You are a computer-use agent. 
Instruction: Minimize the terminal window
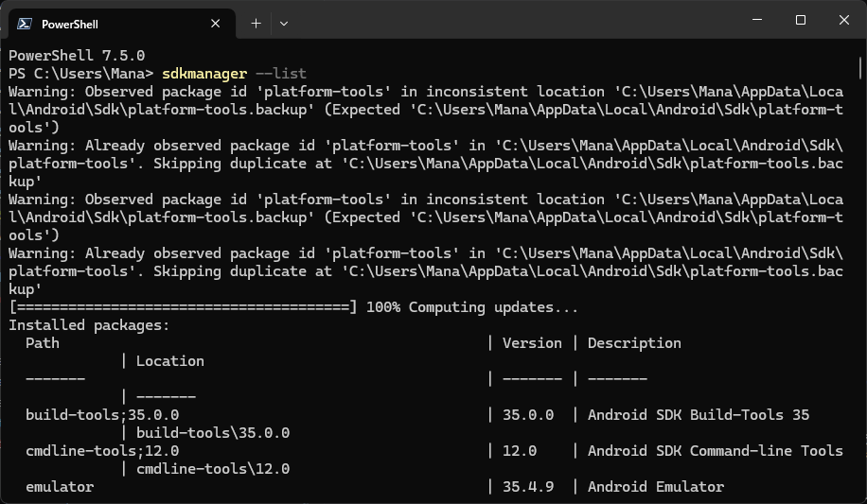pos(757,20)
